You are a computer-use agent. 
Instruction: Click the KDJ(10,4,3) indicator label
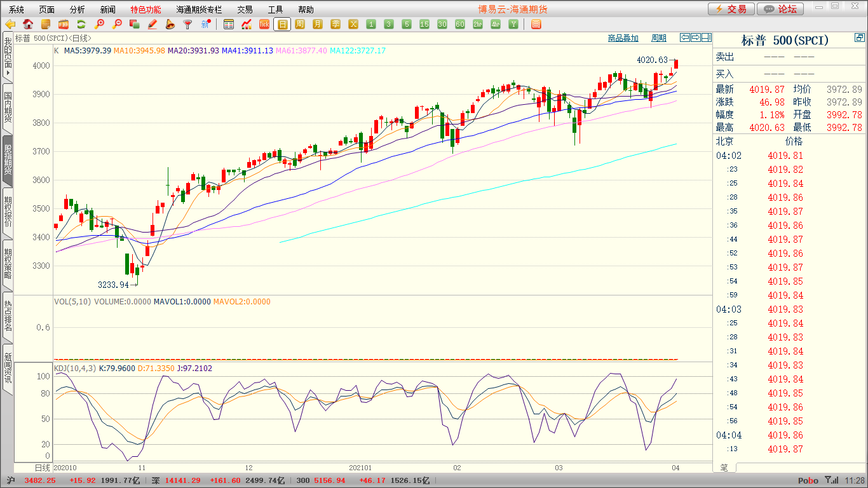74,369
